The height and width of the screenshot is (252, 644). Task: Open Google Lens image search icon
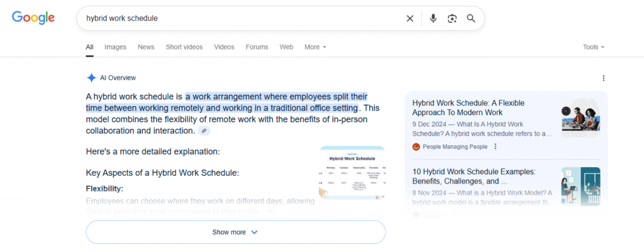tap(452, 18)
